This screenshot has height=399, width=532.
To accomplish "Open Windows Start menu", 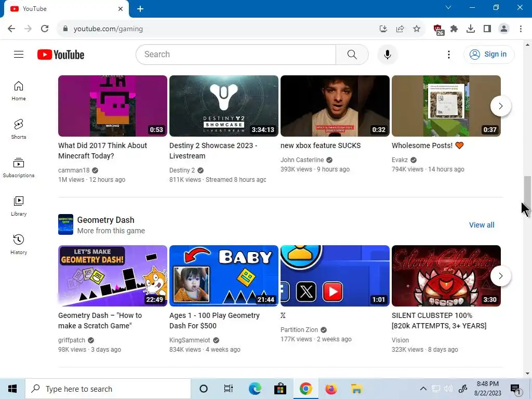I will [x=12, y=389].
